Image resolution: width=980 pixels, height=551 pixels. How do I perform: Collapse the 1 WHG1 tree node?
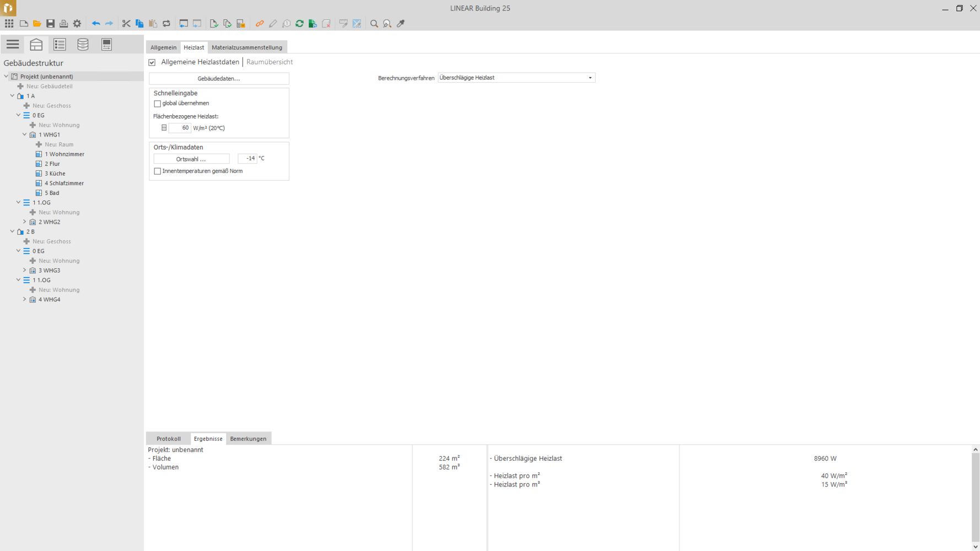(24, 134)
